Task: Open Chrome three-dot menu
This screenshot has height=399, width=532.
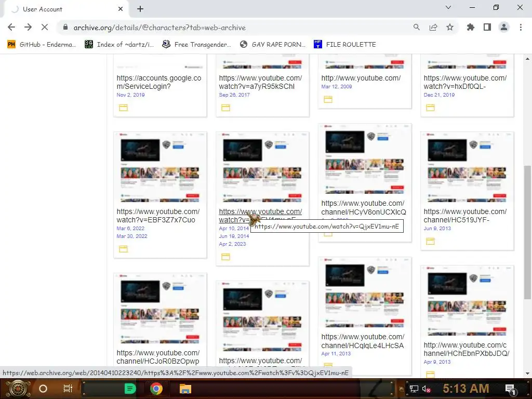Action: click(521, 27)
